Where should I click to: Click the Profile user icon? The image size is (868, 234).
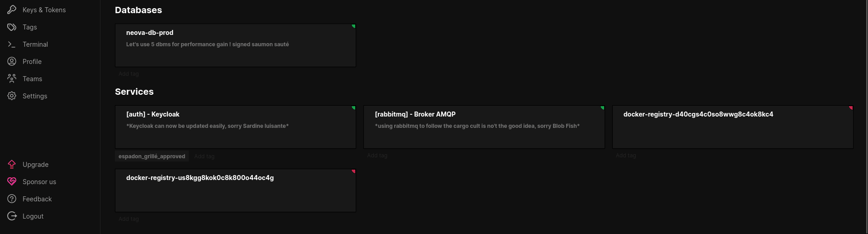(12, 62)
